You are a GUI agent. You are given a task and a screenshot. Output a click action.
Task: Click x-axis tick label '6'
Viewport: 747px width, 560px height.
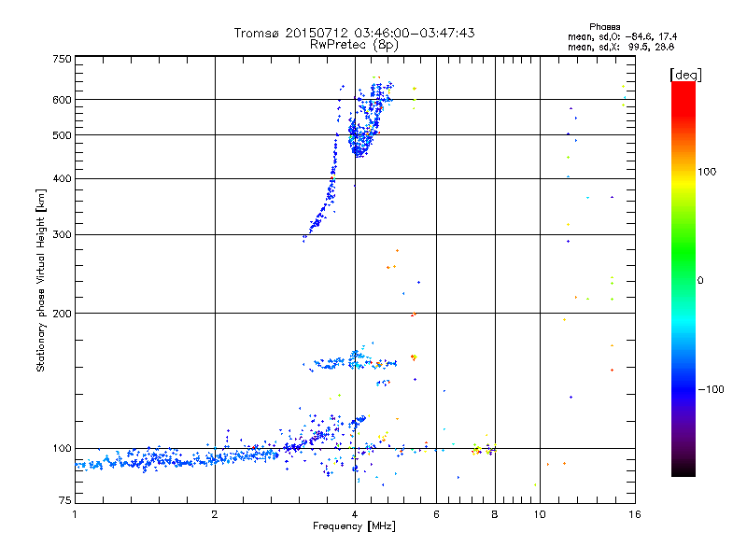point(436,514)
